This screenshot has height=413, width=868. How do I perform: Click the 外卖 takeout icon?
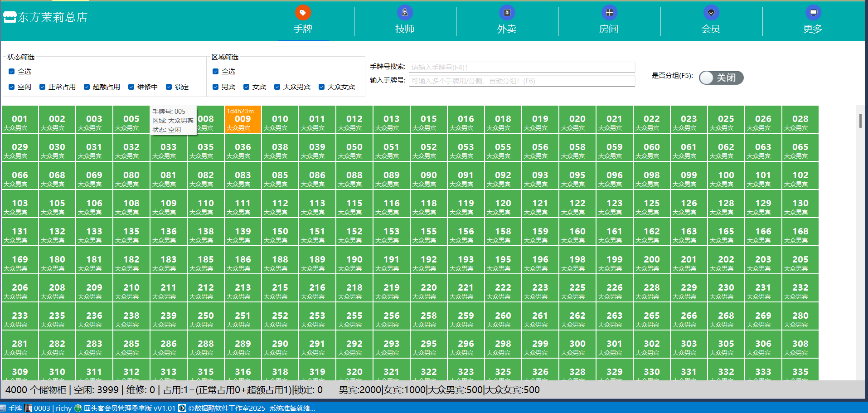click(507, 13)
